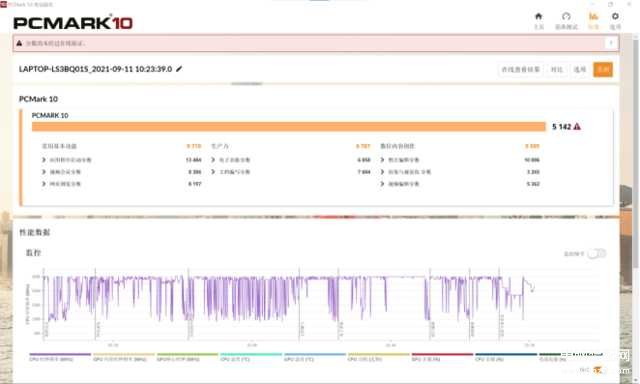The width and height of the screenshot is (640, 384).
Task: Click the LAPTOP-LS3BQ015 result title
Action: pyautogui.click(x=96, y=69)
